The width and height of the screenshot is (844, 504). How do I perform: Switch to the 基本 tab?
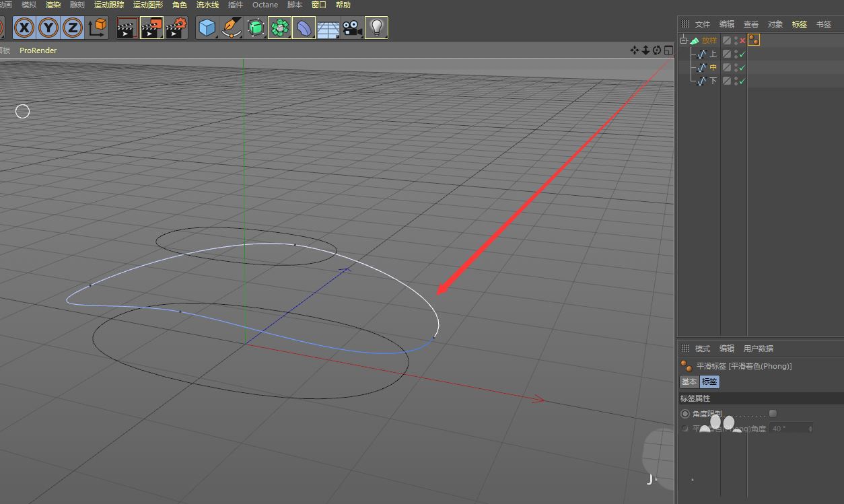689,382
